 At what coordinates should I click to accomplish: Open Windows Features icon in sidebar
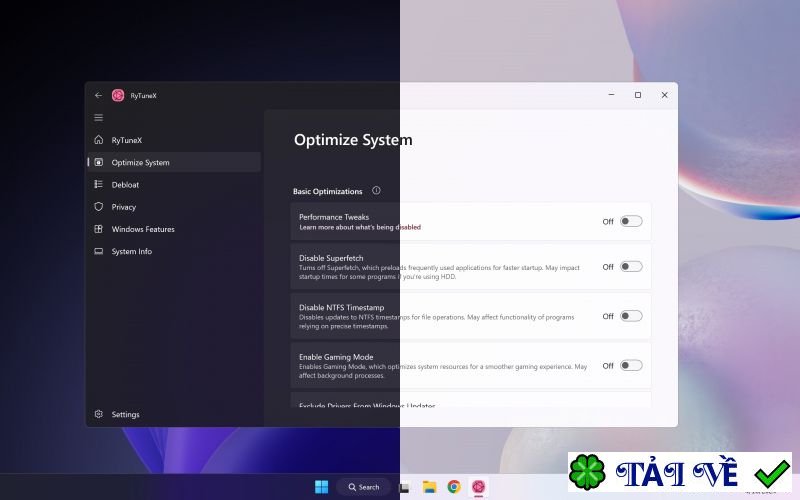pos(99,229)
